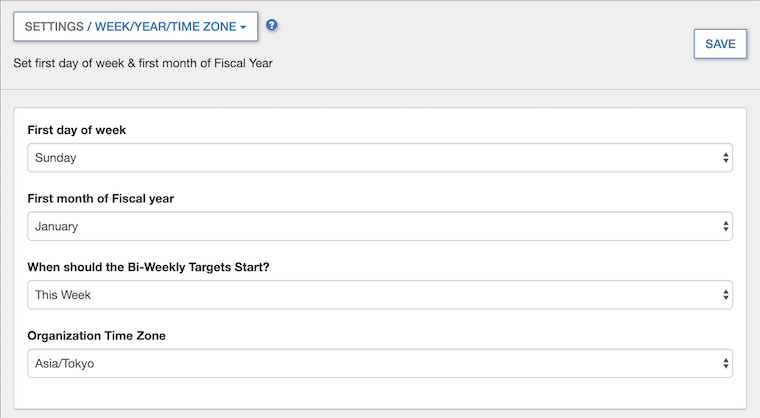
Task: Expand the Organization Time Zone dropdown
Action: [x=380, y=363]
